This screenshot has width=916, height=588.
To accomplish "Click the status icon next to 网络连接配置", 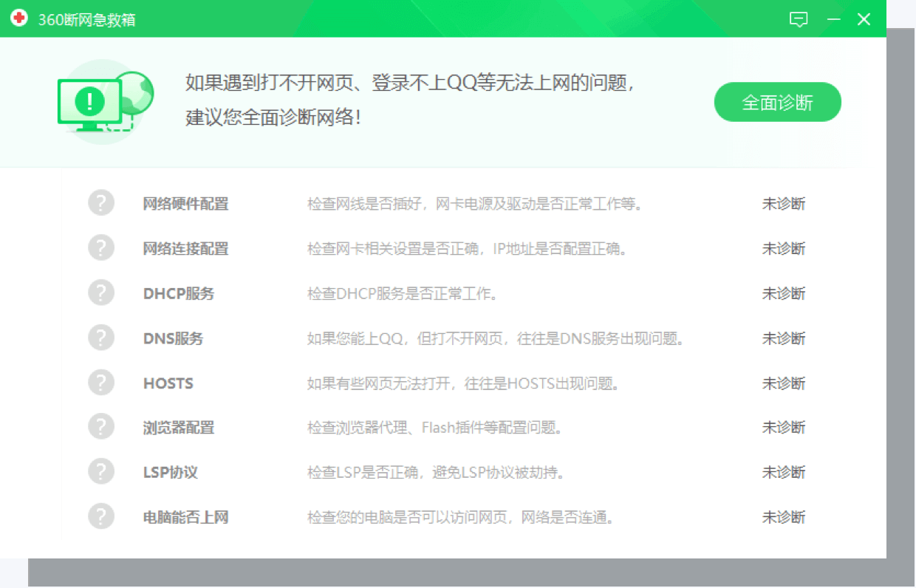I will pyautogui.click(x=101, y=248).
